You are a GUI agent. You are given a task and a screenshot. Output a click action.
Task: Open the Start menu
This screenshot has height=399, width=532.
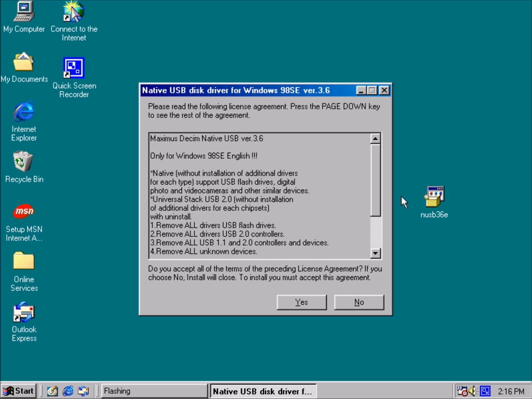pyautogui.click(x=18, y=391)
